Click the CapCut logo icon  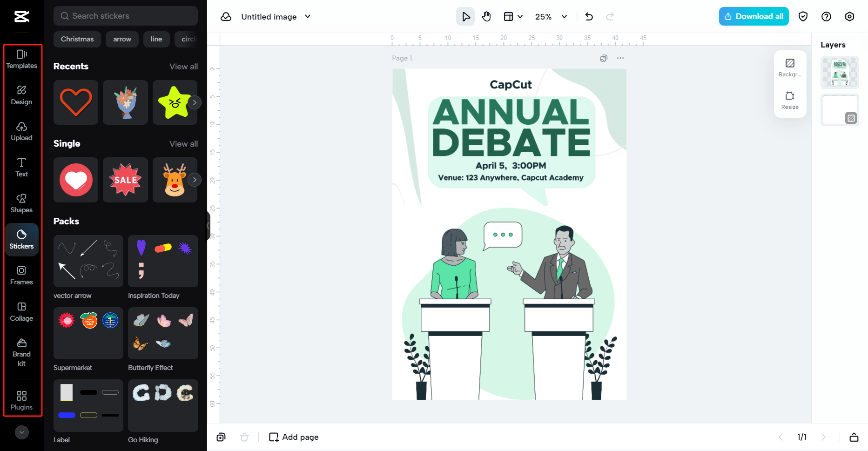point(21,16)
